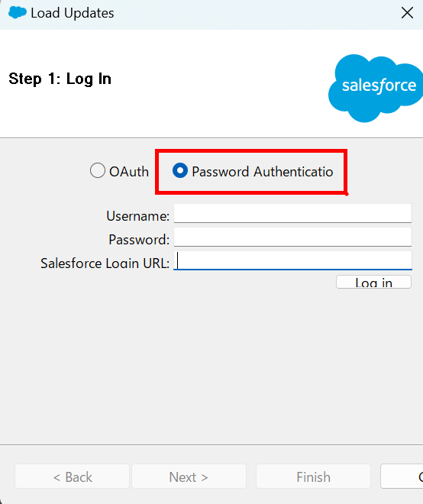Select the OAuth radio button circle
The width and height of the screenshot is (423, 504).
point(98,170)
